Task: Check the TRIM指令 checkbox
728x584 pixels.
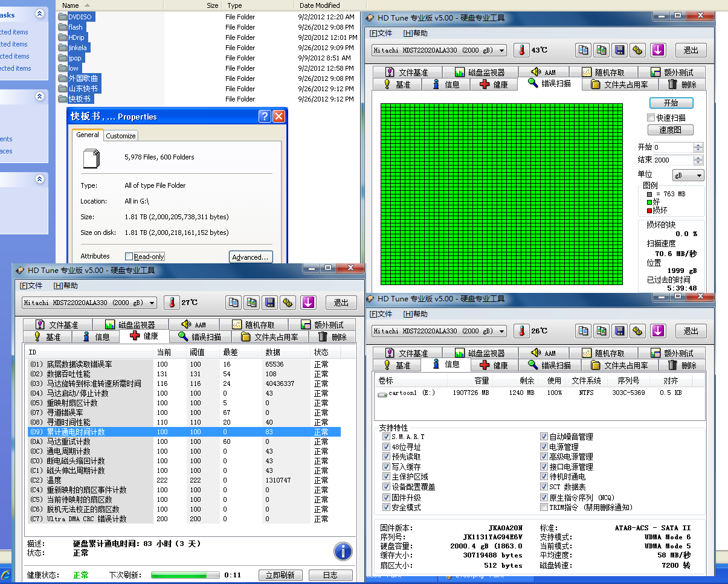Action: tap(544, 507)
